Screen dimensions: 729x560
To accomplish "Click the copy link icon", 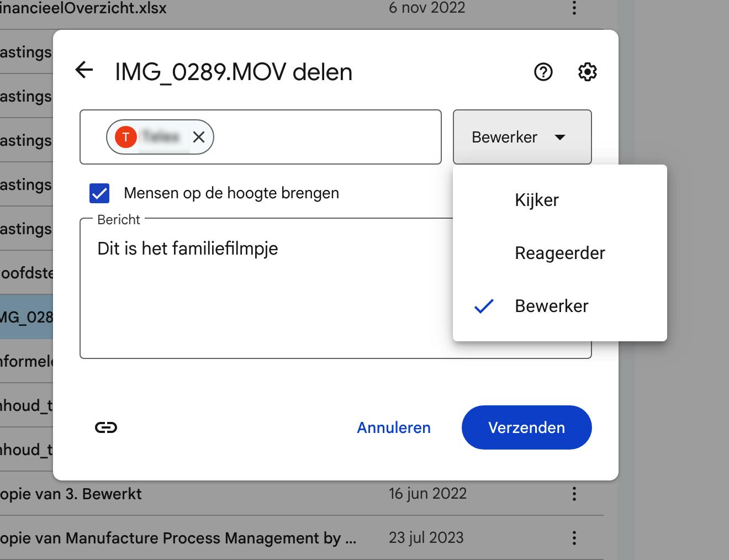I will pyautogui.click(x=106, y=427).
